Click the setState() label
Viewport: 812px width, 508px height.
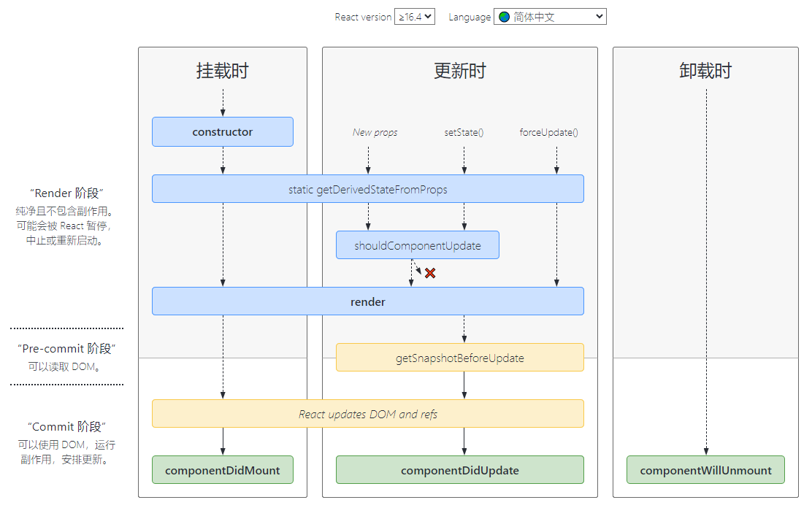pyautogui.click(x=464, y=133)
